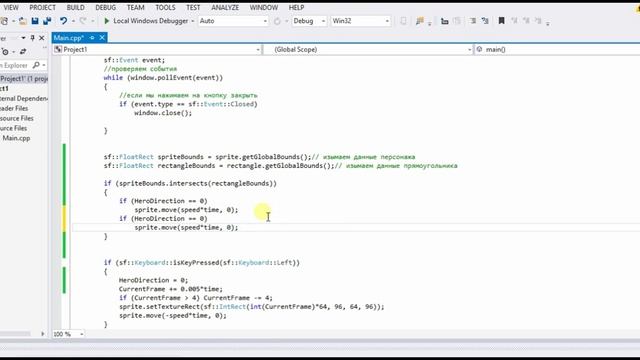Click the greyed Redo icon
The width and height of the screenshot is (640, 360).
pyautogui.click(x=83, y=21)
